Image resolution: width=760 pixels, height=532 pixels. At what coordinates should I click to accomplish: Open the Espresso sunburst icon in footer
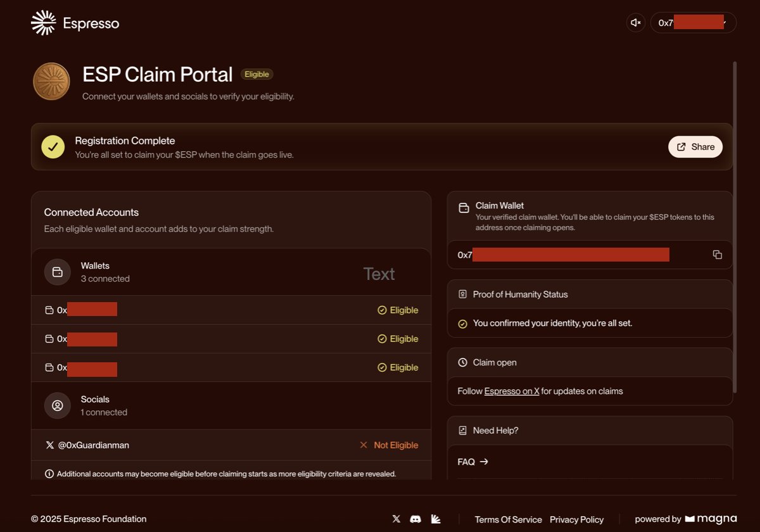(x=436, y=519)
